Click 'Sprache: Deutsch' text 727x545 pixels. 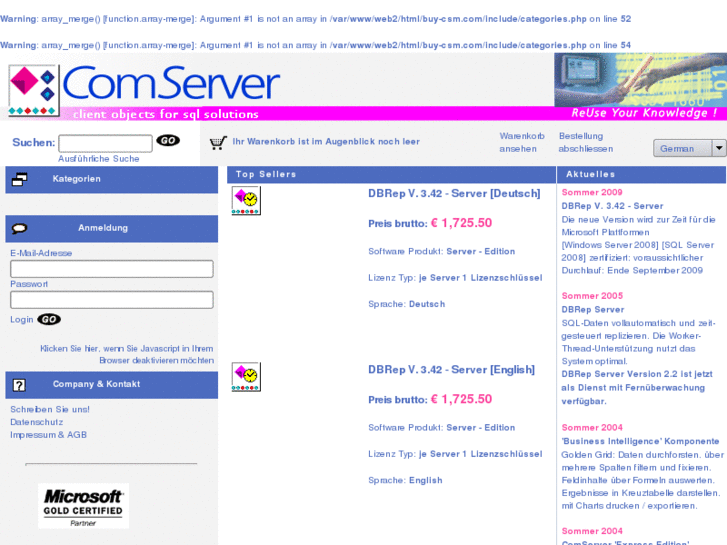(407, 304)
